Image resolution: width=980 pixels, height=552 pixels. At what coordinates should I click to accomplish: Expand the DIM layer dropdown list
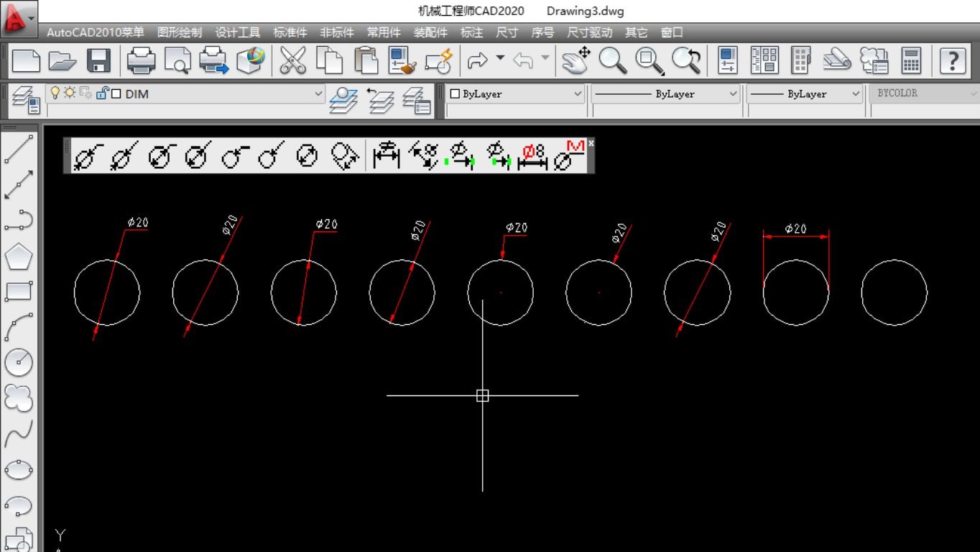(319, 93)
